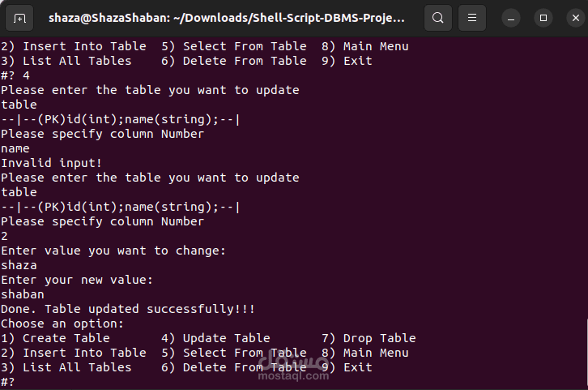Click 'Done. Table updated successfully!!!' line
This screenshot has height=390, width=588.
(128, 309)
